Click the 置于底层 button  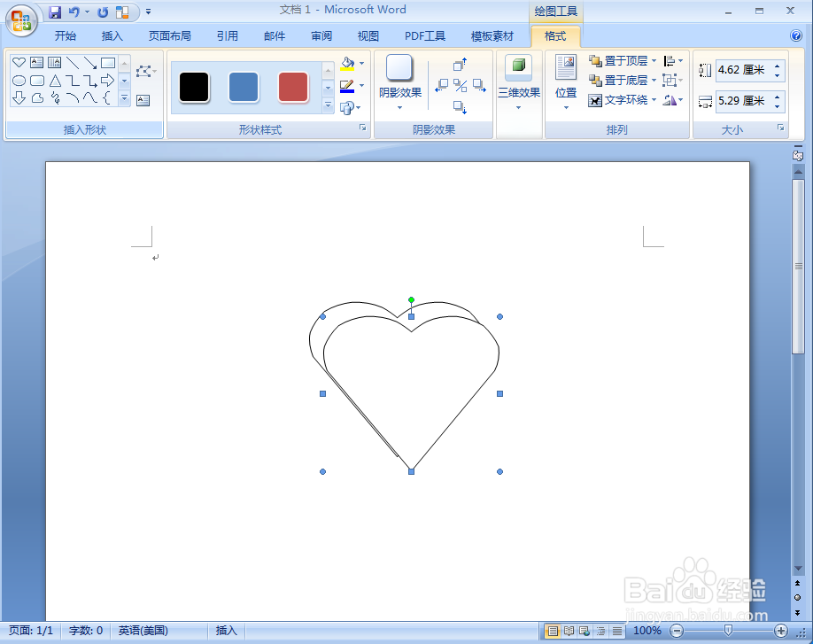pos(618,81)
